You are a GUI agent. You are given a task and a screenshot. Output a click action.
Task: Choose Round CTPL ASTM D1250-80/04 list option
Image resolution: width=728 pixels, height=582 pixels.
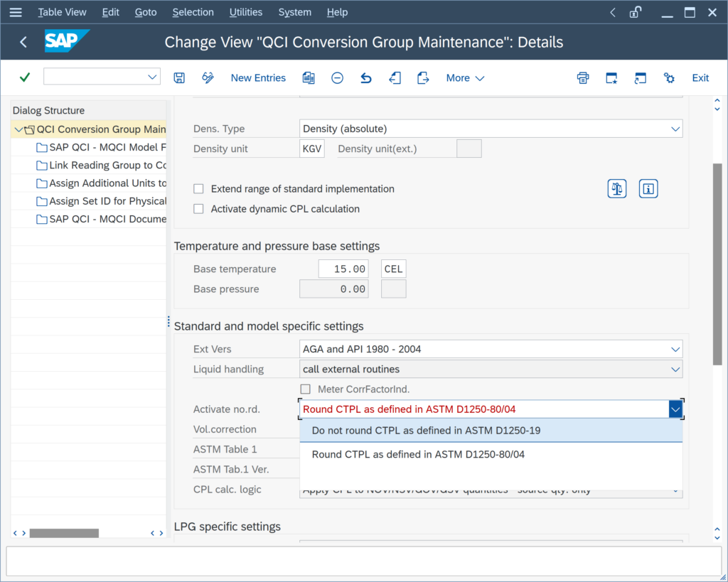click(491, 454)
